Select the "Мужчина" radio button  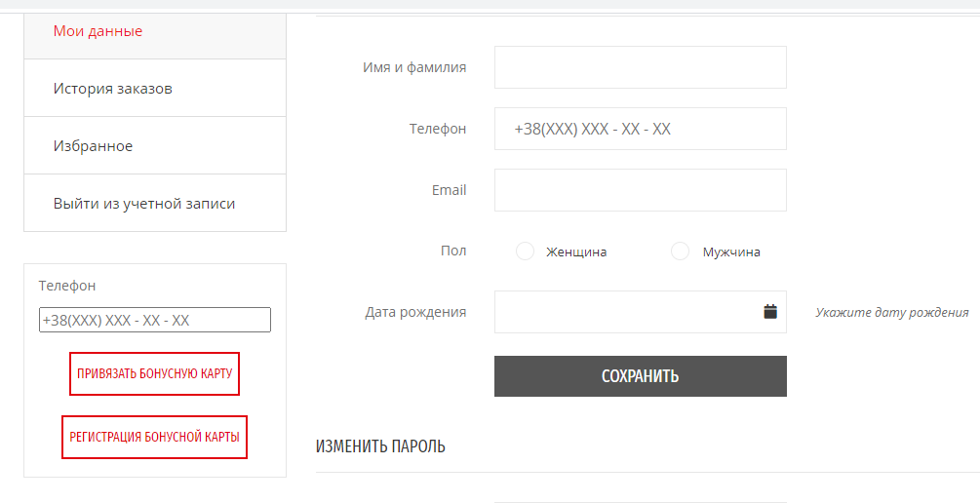pyautogui.click(x=680, y=251)
